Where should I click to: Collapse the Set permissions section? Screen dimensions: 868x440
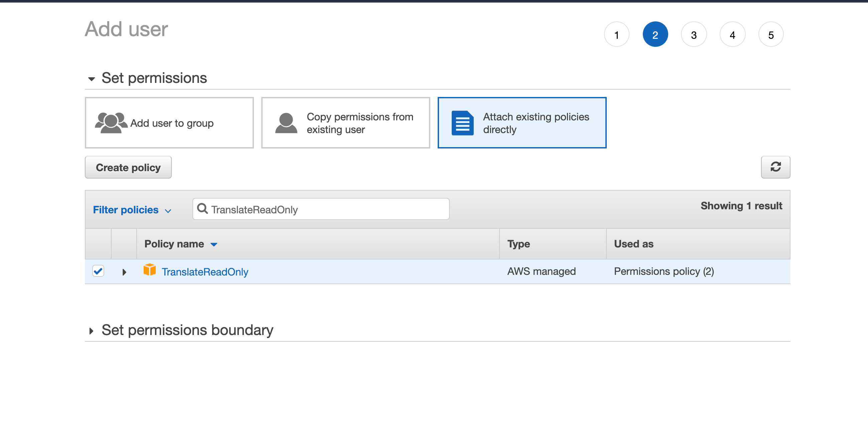click(91, 79)
